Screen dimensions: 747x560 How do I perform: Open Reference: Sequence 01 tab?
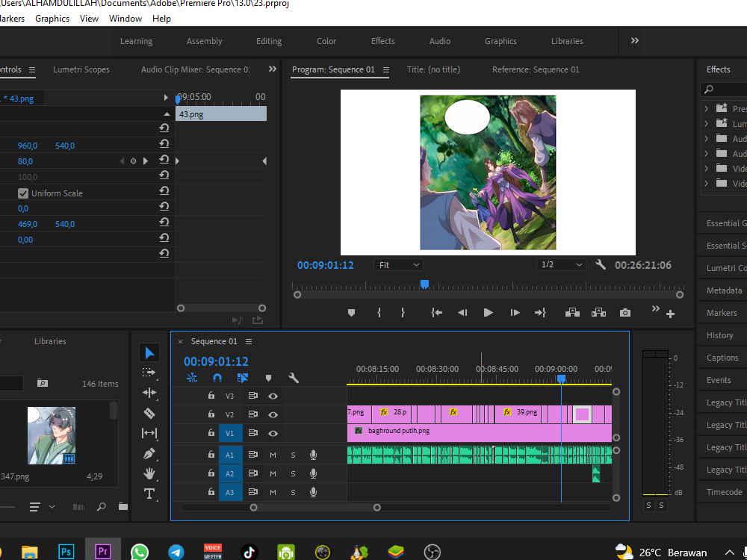(x=536, y=69)
